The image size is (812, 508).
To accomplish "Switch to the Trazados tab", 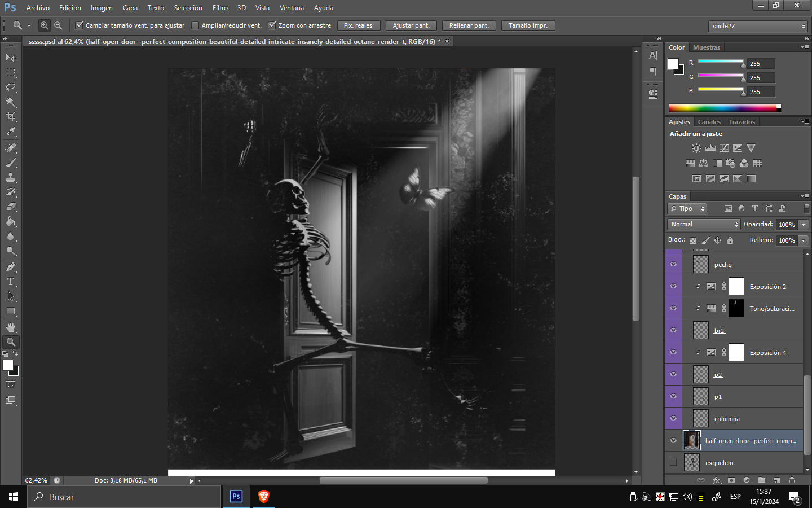I will click(742, 122).
